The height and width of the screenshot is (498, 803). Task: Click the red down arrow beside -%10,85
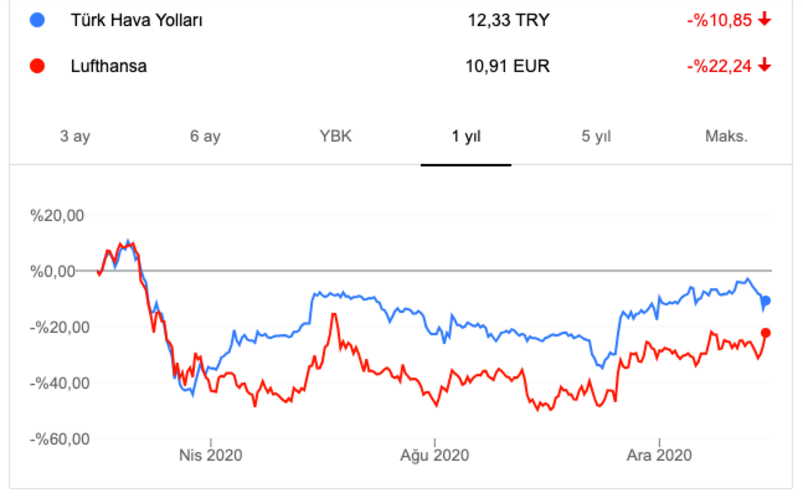[x=766, y=20]
